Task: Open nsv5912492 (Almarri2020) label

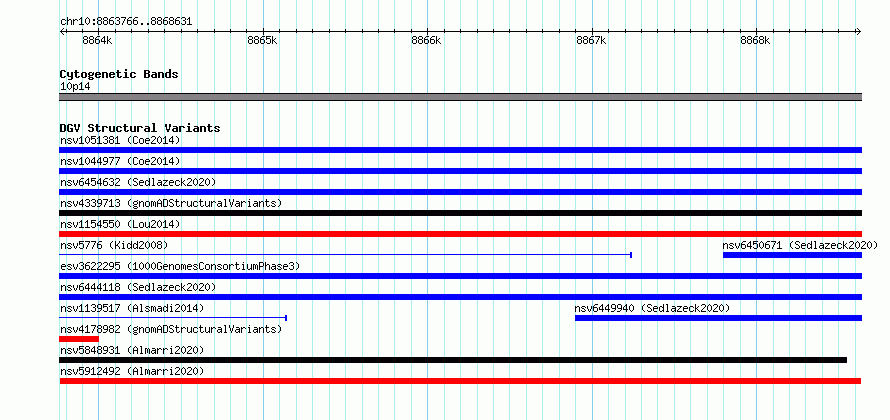Action: pyautogui.click(x=132, y=371)
